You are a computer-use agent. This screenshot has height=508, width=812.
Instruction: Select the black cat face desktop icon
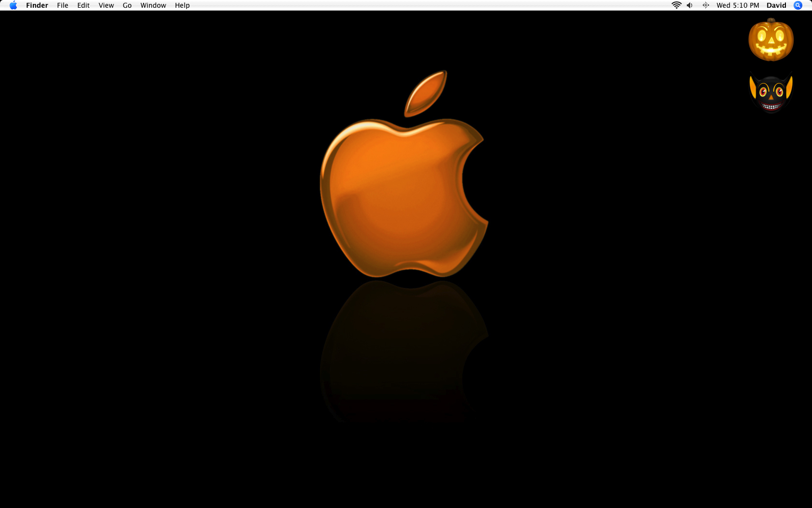click(771, 92)
